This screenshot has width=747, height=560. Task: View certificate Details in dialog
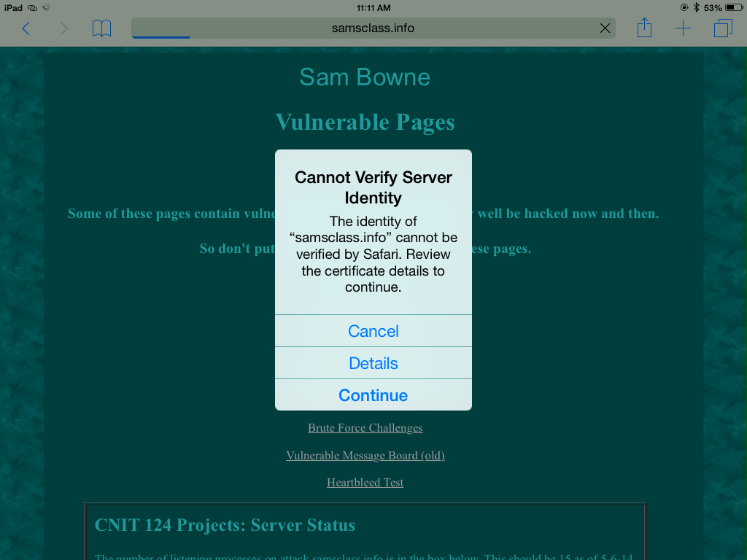(x=373, y=363)
